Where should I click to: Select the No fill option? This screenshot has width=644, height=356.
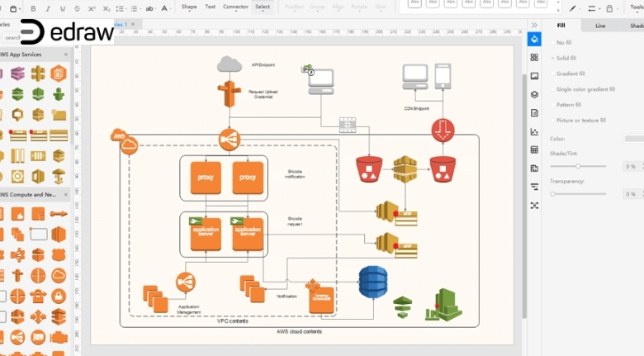click(561, 42)
